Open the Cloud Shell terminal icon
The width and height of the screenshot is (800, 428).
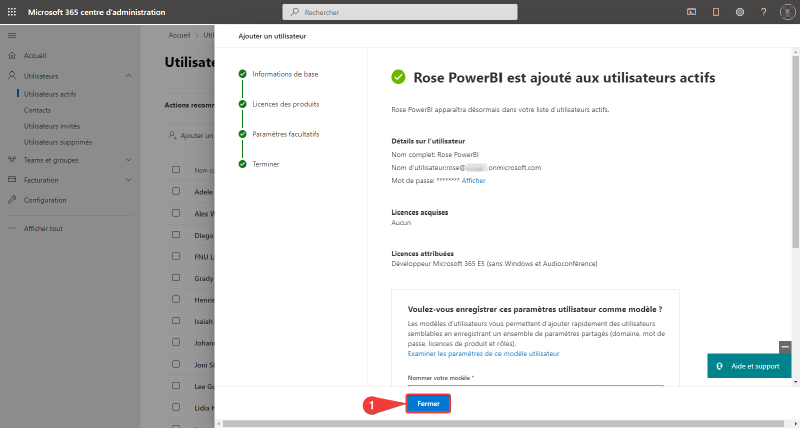pyautogui.click(x=691, y=12)
